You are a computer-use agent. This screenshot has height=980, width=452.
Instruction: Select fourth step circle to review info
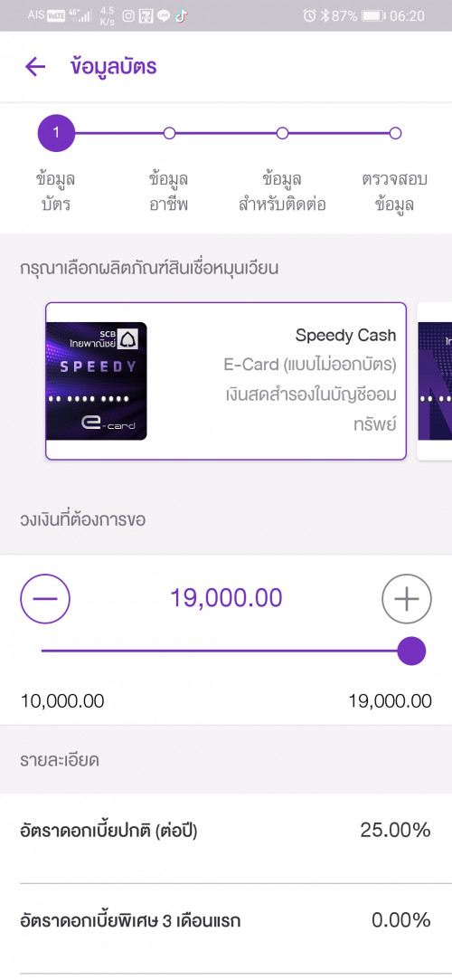coord(395,133)
